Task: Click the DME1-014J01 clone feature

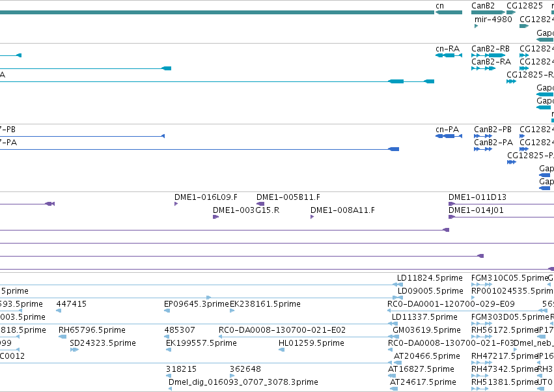Action: [501, 217]
